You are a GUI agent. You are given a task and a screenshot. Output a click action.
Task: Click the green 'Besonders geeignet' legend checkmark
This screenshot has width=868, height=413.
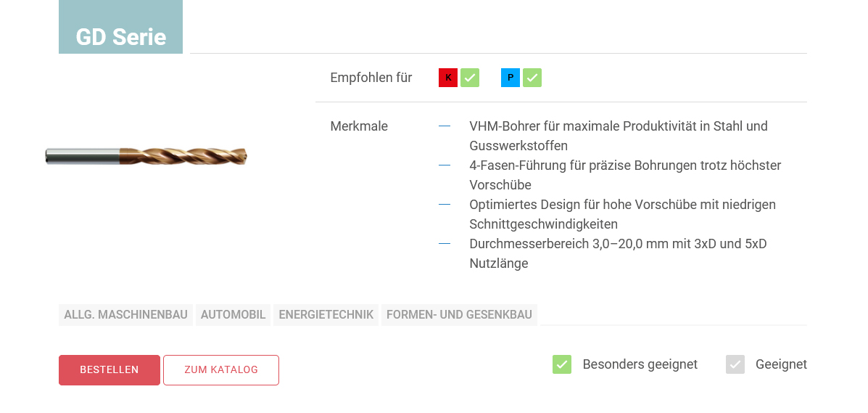562,364
